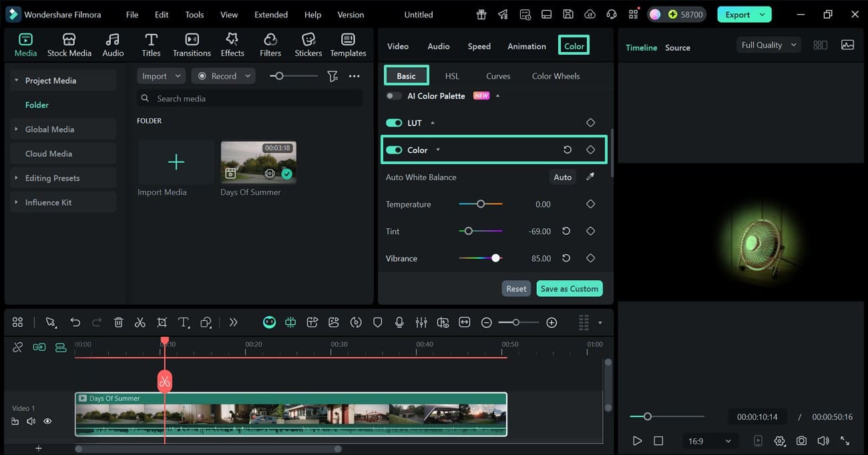Pick white balance with the eyedropper icon
Image resolution: width=868 pixels, height=455 pixels.
point(588,177)
